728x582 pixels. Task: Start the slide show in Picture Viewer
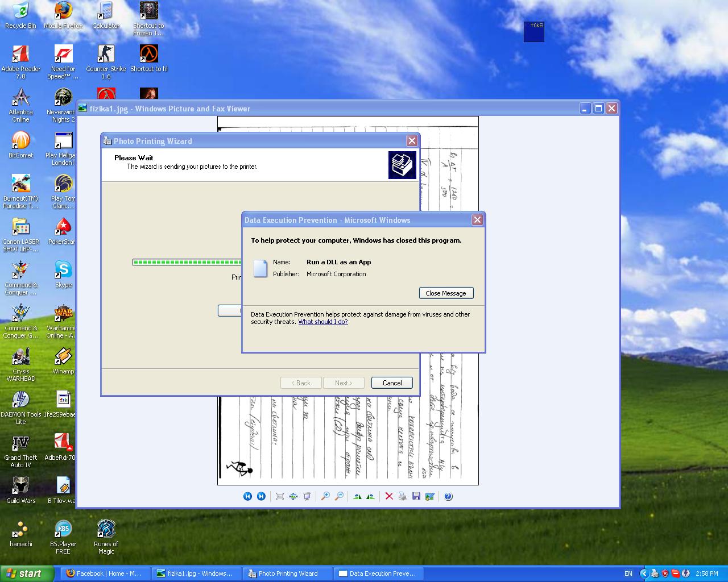[307, 496]
